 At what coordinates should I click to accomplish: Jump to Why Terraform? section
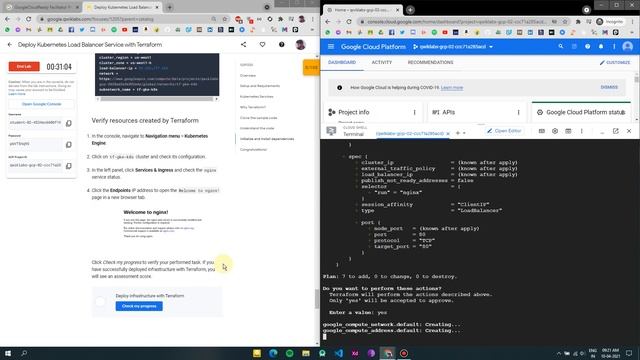pyautogui.click(x=253, y=107)
